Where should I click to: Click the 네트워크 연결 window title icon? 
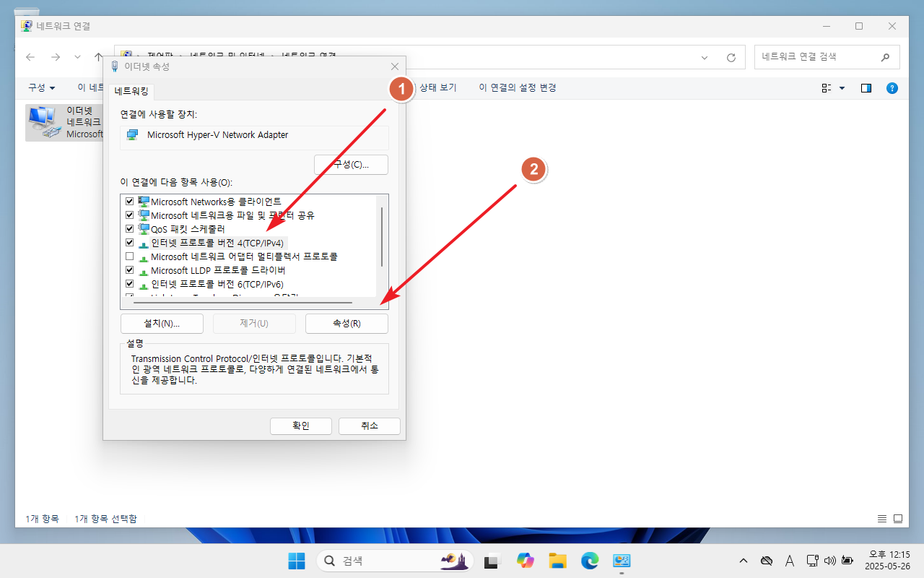27,25
